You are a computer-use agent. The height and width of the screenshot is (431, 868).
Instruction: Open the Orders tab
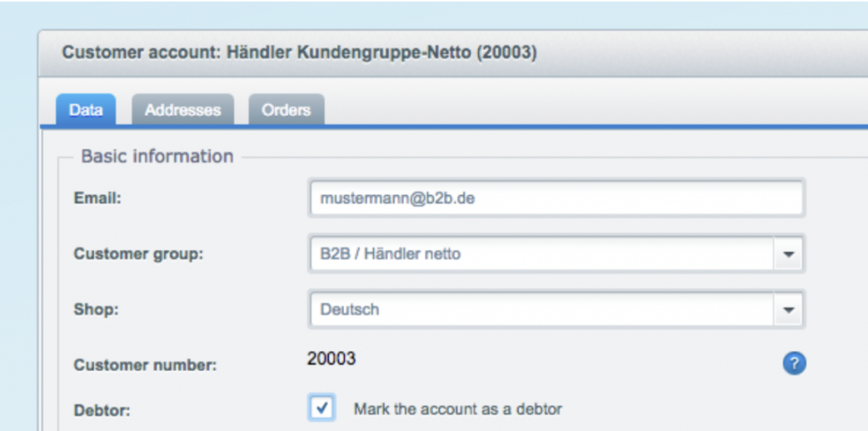(x=286, y=110)
